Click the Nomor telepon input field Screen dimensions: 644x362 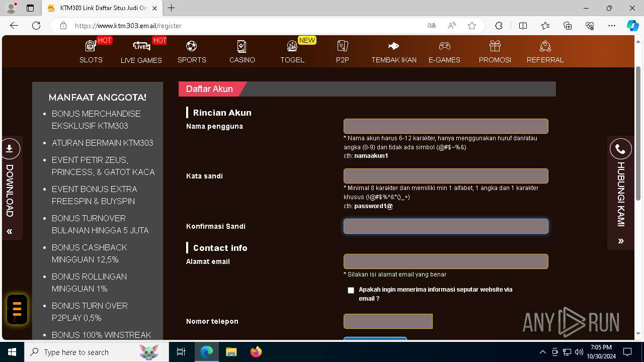tap(388, 321)
